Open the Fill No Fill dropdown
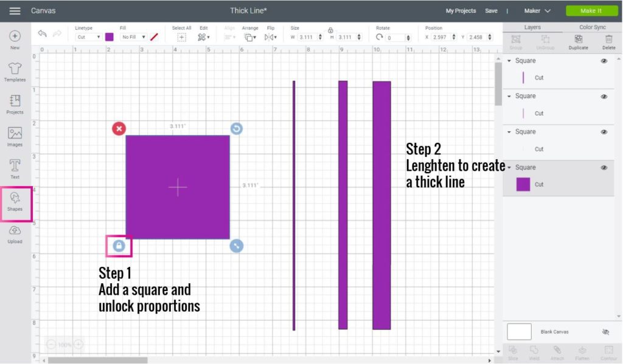This screenshot has height=364, width=623. [x=133, y=37]
